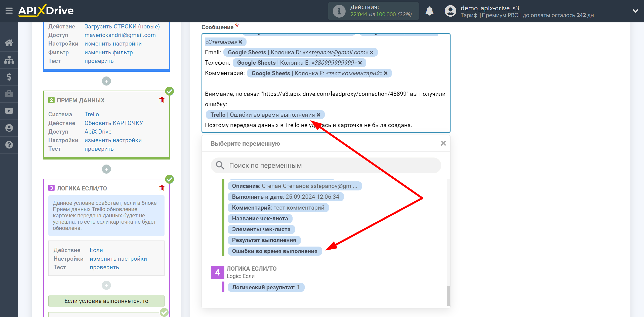Click Обновить КАРТОЧКУ link
The image size is (644, 317).
click(x=113, y=123)
